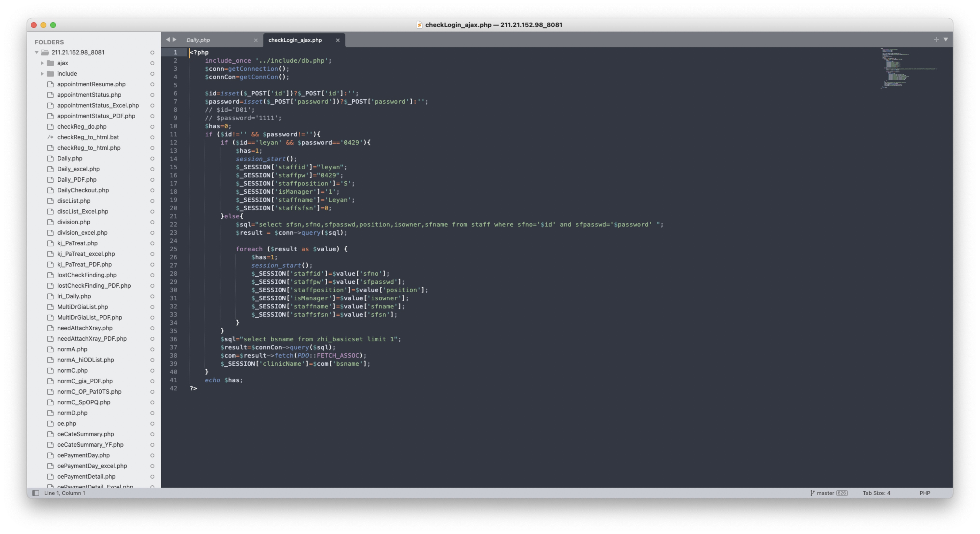
Task: Click file icon beside division_excel.php
Action: tap(50, 233)
